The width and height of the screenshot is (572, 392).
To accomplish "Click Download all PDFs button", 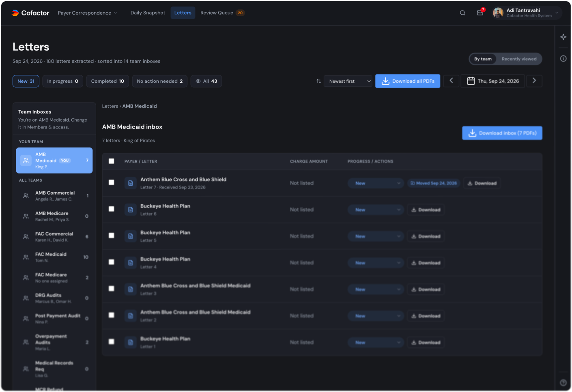I will click(x=408, y=81).
